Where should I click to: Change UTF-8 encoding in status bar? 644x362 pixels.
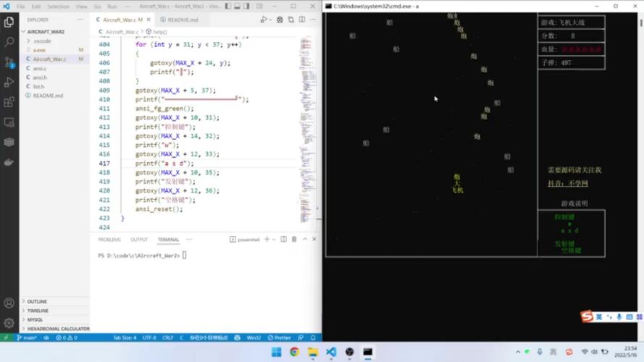coord(149,338)
